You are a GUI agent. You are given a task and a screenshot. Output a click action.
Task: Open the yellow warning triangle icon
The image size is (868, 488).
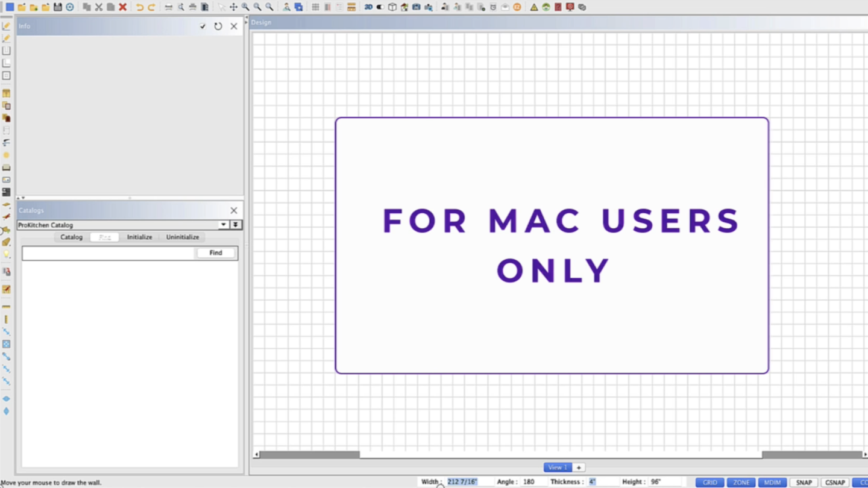[533, 7]
